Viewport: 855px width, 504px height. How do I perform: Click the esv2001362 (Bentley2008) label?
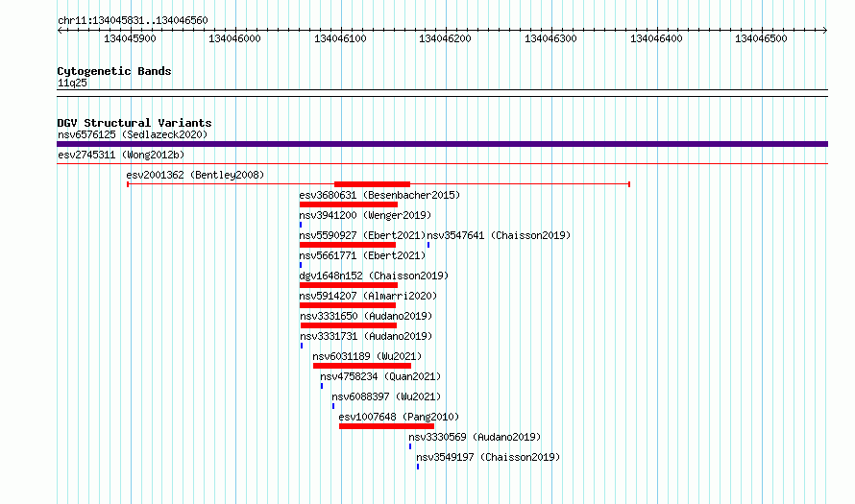195,175
